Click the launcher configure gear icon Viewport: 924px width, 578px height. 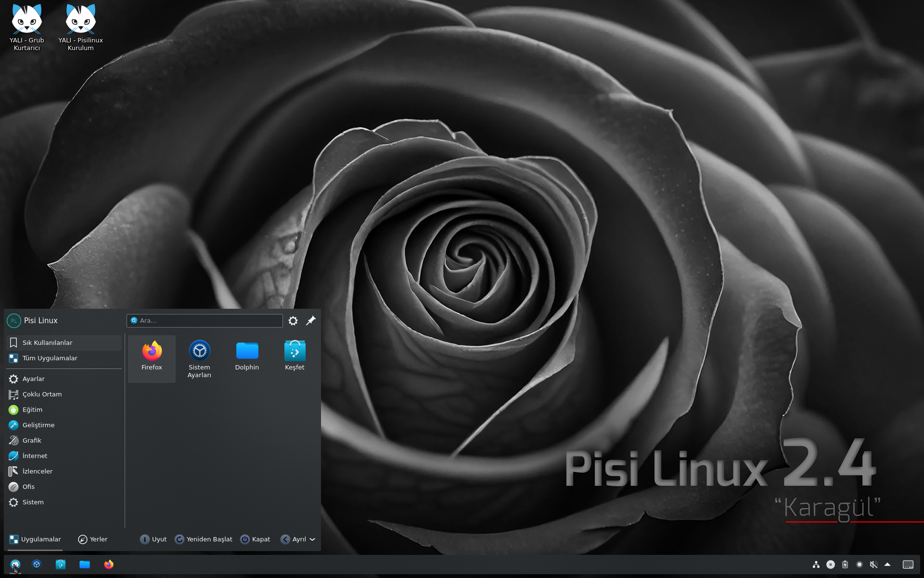293,321
